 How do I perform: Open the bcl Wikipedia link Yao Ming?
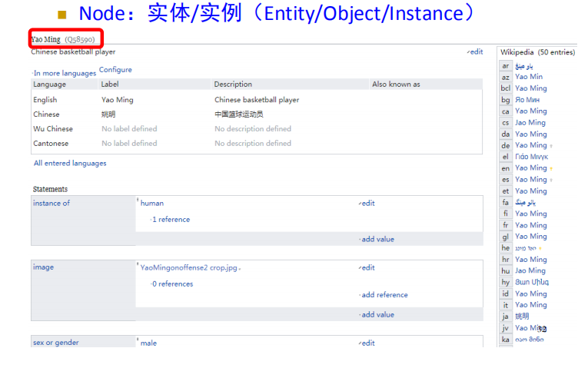[x=531, y=88]
